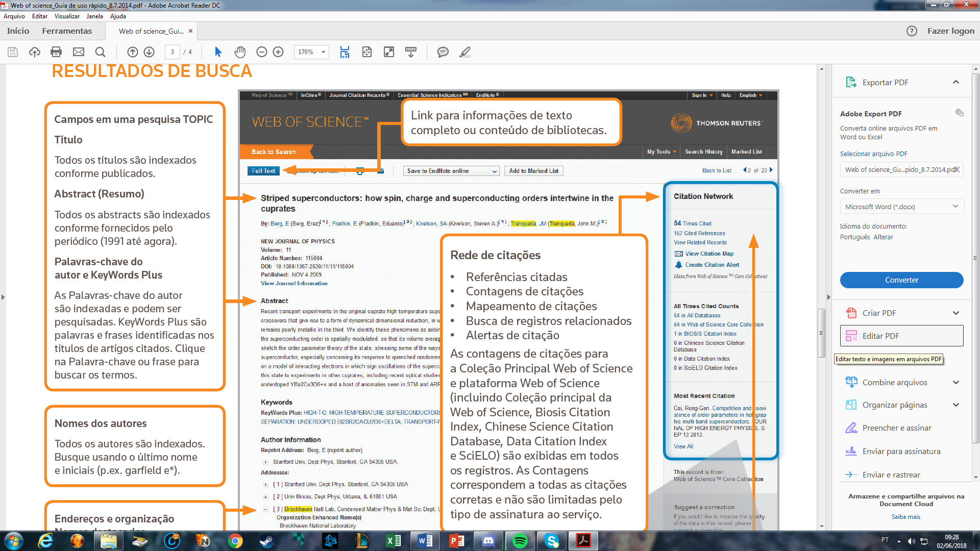The height and width of the screenshot is (551, 980).
Task: Click the Saiba mais link
Action: click(x=905, y=517)
